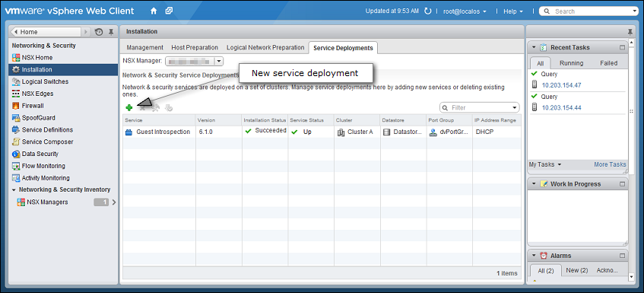Click the Firewall icon in sidebar
The width and height of the screenshot is (644, 293).
point(16,106)
